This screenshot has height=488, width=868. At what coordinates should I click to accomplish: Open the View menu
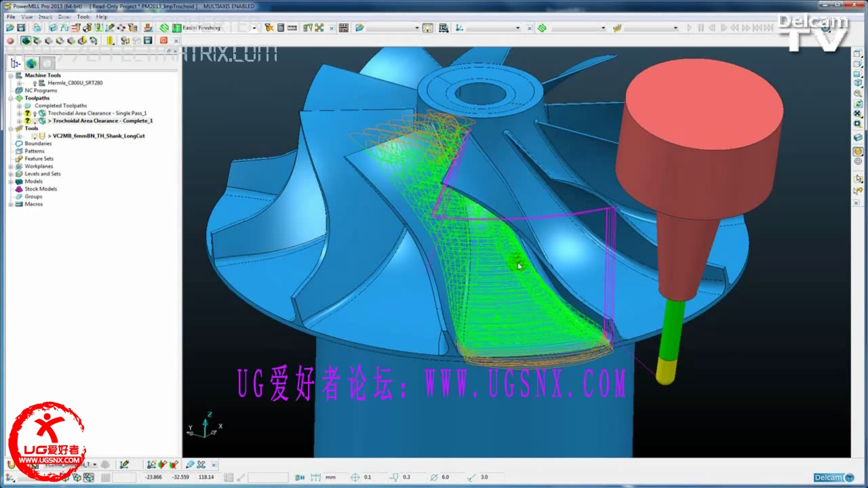click(27, 16)
